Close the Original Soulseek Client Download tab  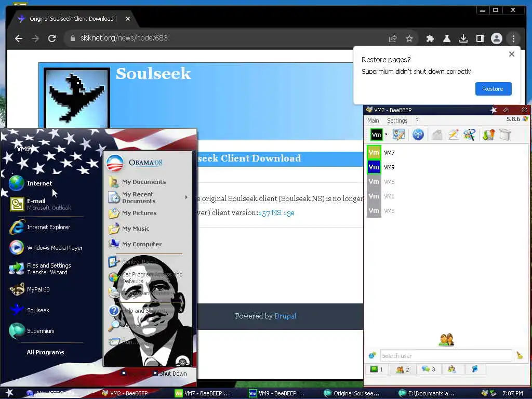(x=128, y=19)
